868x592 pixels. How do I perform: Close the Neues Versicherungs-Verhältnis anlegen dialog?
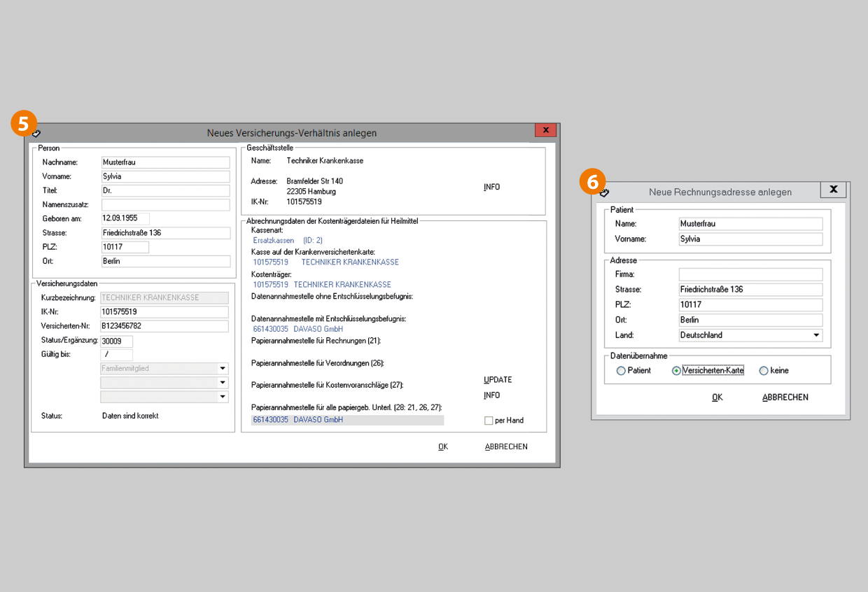pos(545,130)
